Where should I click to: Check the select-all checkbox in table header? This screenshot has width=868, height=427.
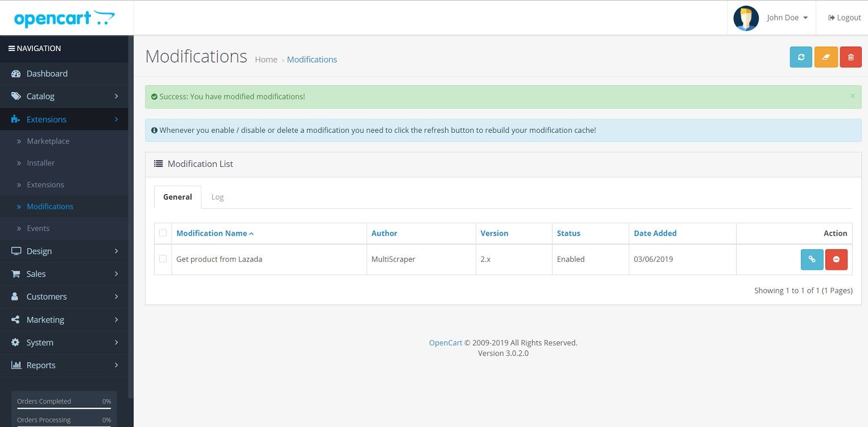click(x=163, y=233)
